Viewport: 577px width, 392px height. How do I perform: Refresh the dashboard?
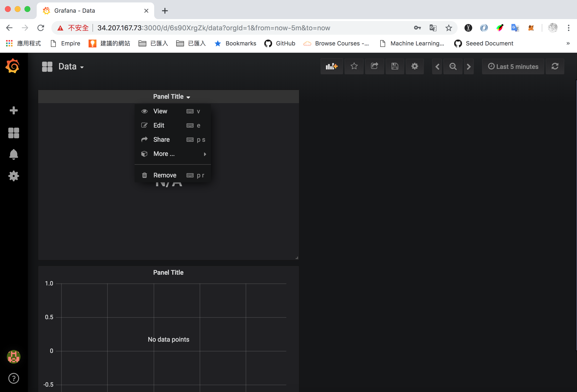point(555,66)
